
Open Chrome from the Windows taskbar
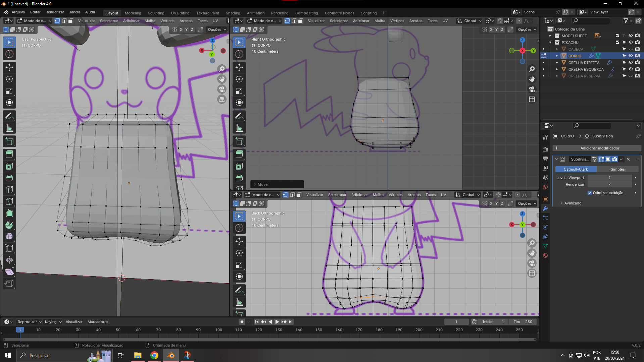[154, 355]
